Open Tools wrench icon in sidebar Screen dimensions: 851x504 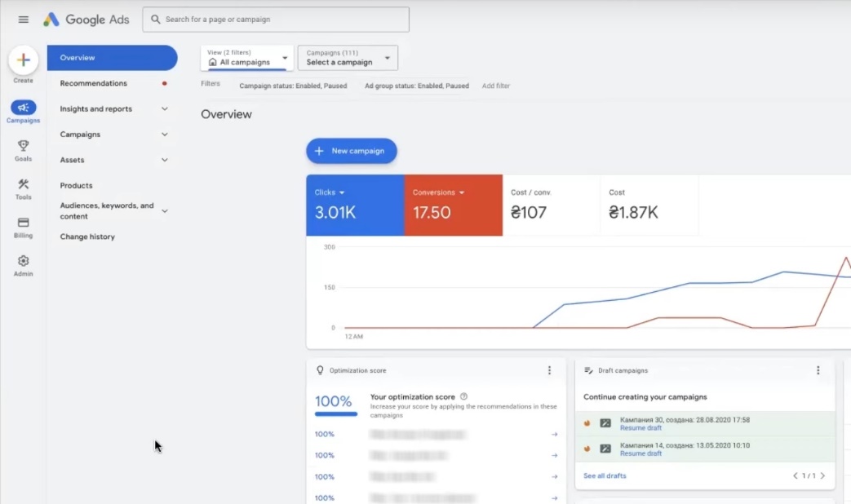[24, 184]
